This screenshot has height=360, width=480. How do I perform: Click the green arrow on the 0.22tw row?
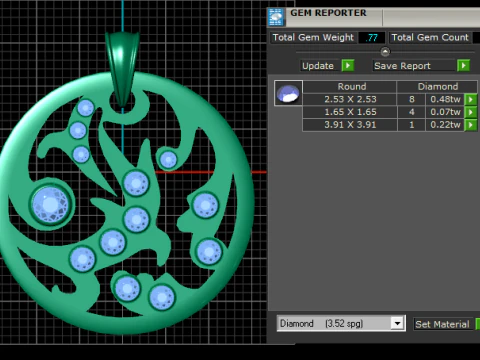(x=471, y=125)
